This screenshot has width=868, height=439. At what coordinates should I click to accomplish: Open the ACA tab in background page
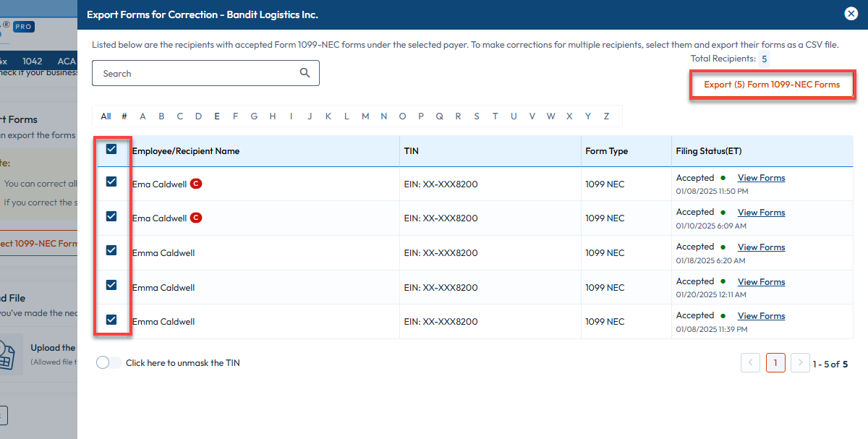(x=66, y=61)
